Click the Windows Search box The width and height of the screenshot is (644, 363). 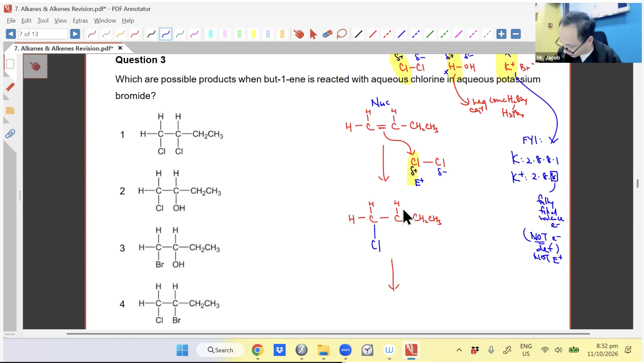[x=220, y=350]
